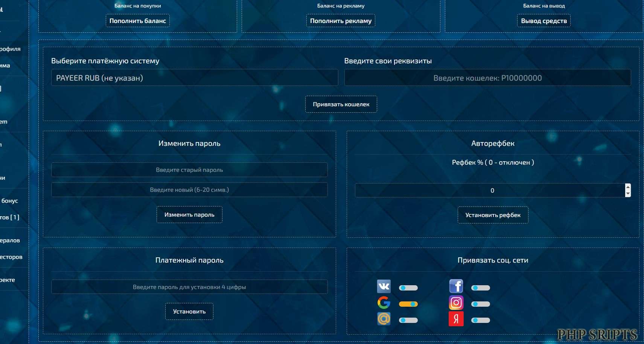Enable the Facebook link switch
Screen dimensions: 644x344
pos(480,288)
